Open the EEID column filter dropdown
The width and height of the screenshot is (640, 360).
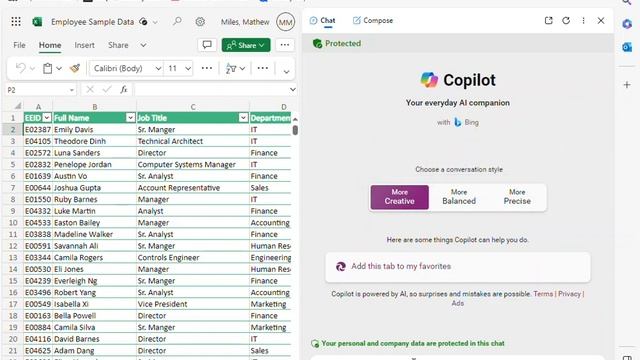coord(47,118)
